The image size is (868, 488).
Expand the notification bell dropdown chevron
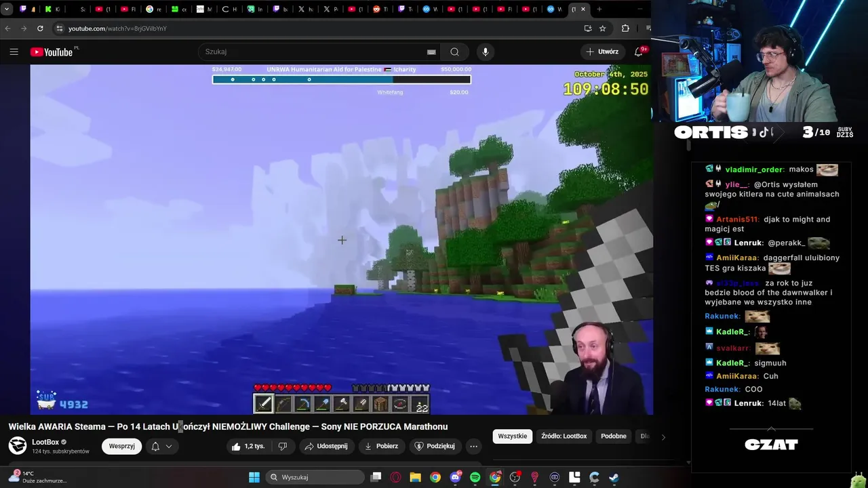coord(169,446)
